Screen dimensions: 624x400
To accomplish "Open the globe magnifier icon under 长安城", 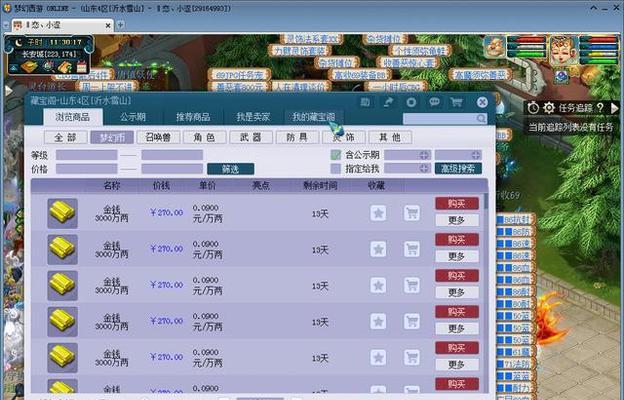I will click(x=49, y=66).
